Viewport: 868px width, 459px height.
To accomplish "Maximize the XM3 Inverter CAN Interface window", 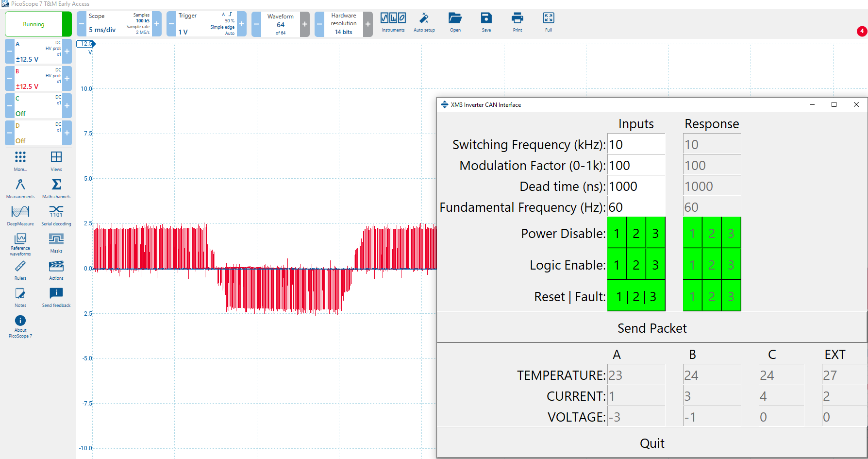I will (834, 104).
